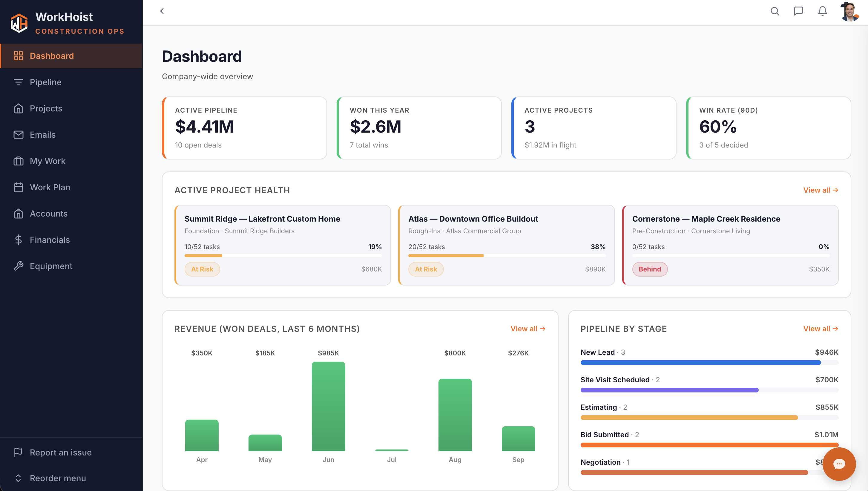Click the April revenue bar
This screenshot has height=491, width=868.
pos(202,435)
